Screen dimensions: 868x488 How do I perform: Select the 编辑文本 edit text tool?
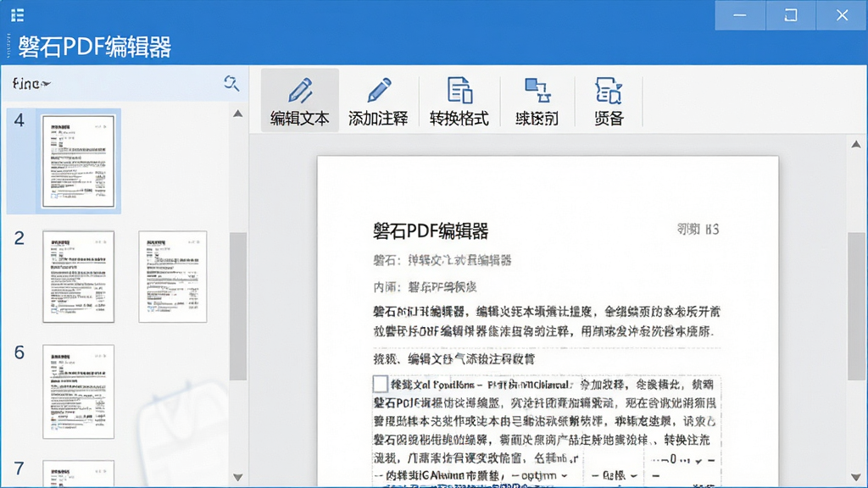click(x=300, y=101)
